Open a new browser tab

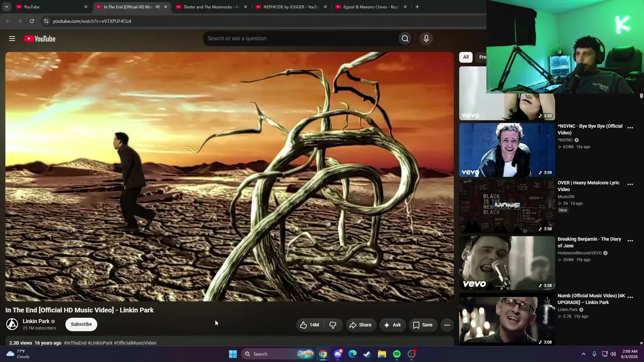417,7
